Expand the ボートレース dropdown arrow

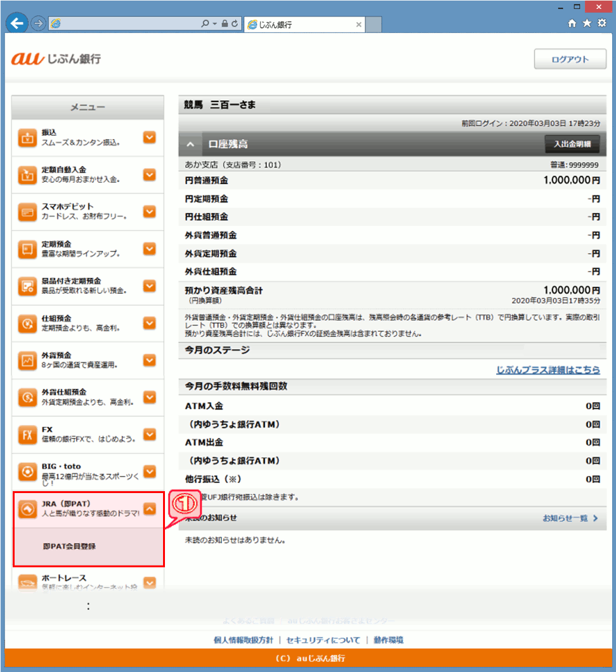click(x=150, y=583)
